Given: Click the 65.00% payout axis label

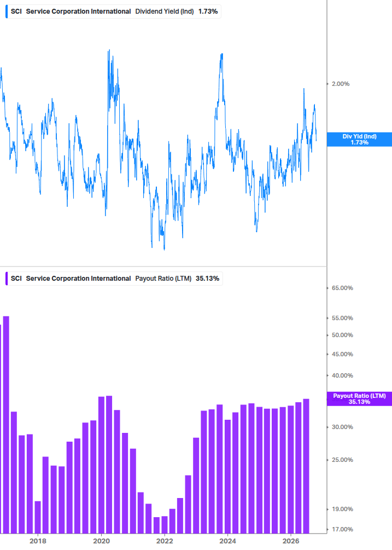Looking at the screenshot, I should pos(342,288).
